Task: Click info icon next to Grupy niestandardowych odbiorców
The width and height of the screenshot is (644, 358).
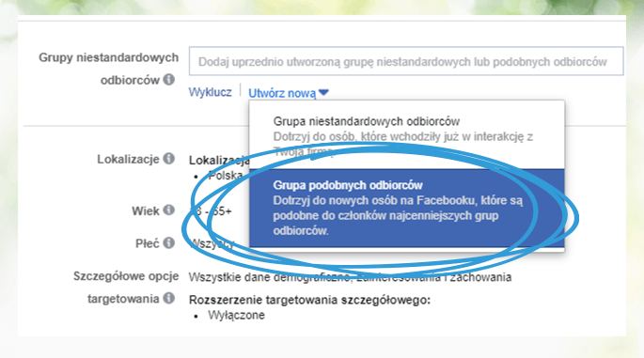Action: 169,79
